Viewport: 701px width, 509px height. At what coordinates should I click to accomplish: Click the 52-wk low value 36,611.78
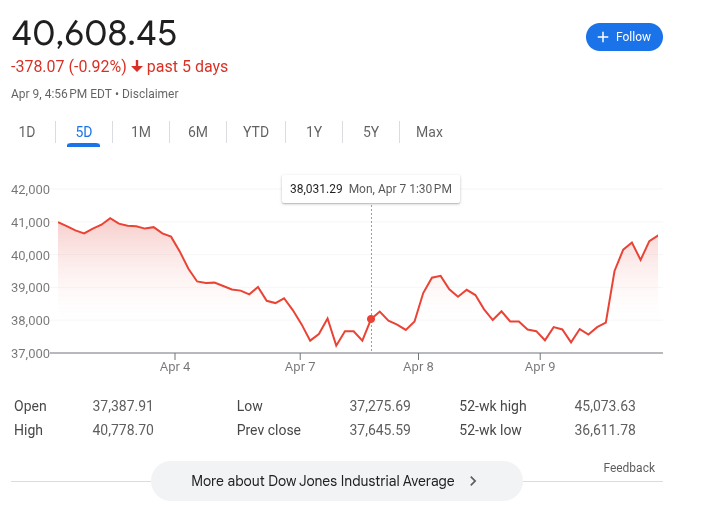click(x=605, y=430)
